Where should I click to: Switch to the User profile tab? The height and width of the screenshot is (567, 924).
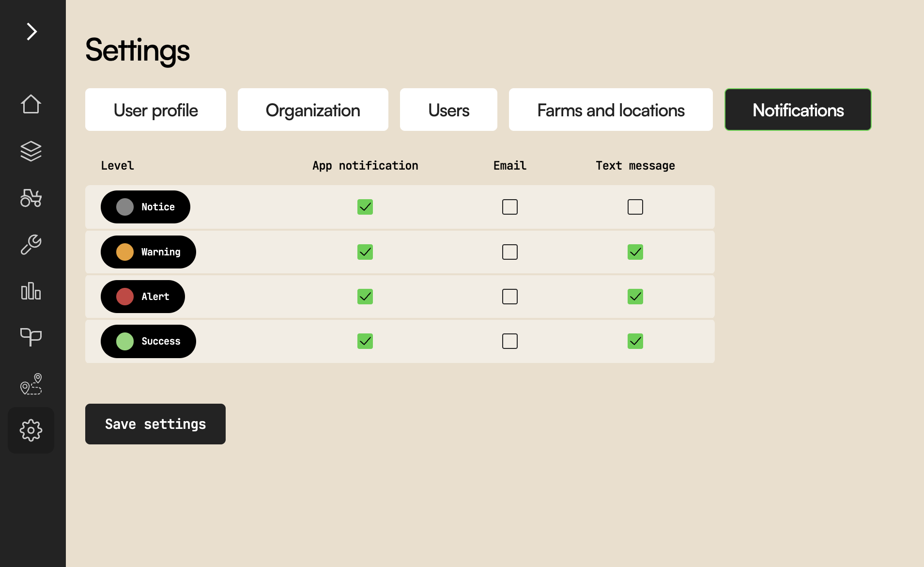coord(155,110)
